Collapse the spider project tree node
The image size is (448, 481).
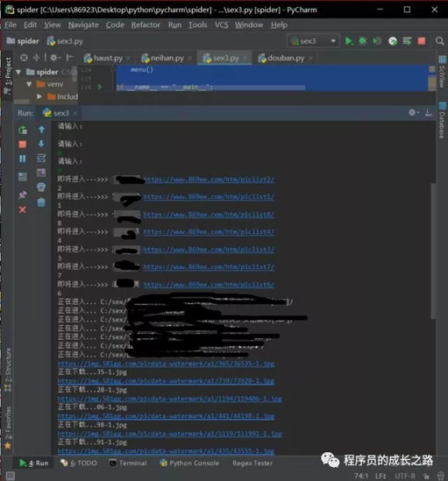[x=18, y=72]
